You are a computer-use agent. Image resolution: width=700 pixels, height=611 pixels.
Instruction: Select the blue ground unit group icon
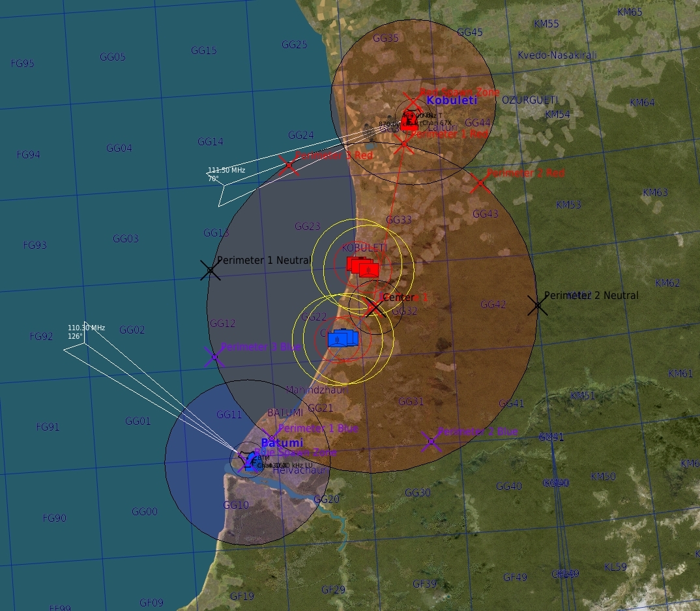click(x=343, y=338)
